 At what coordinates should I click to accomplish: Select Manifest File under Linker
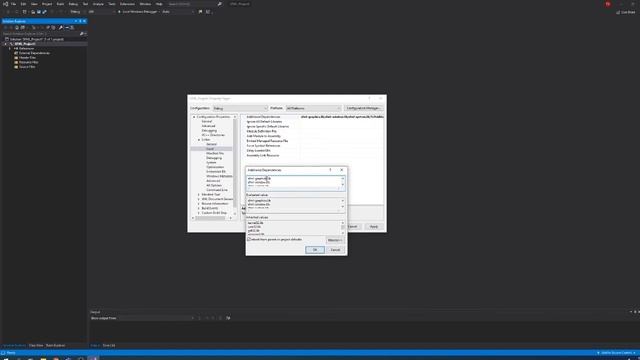click(x=215, y=153)
